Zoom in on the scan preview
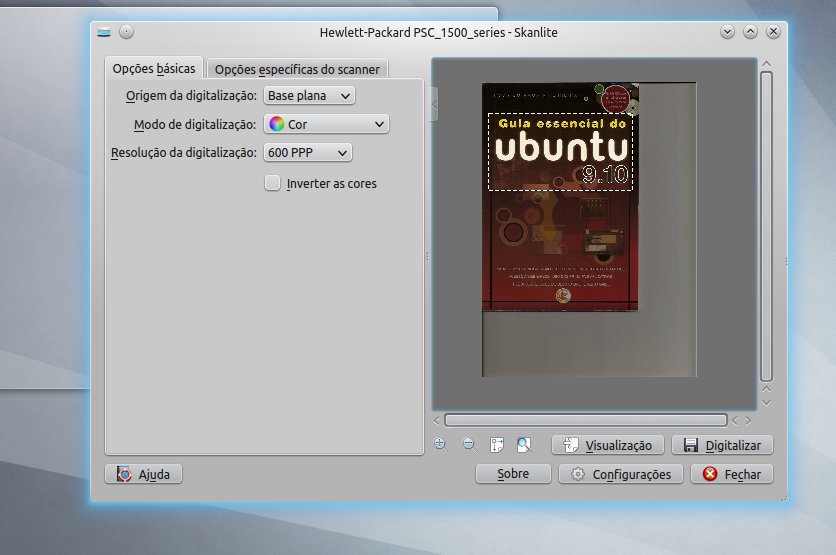This screenshot has height=555, width=836. (440, 444)
